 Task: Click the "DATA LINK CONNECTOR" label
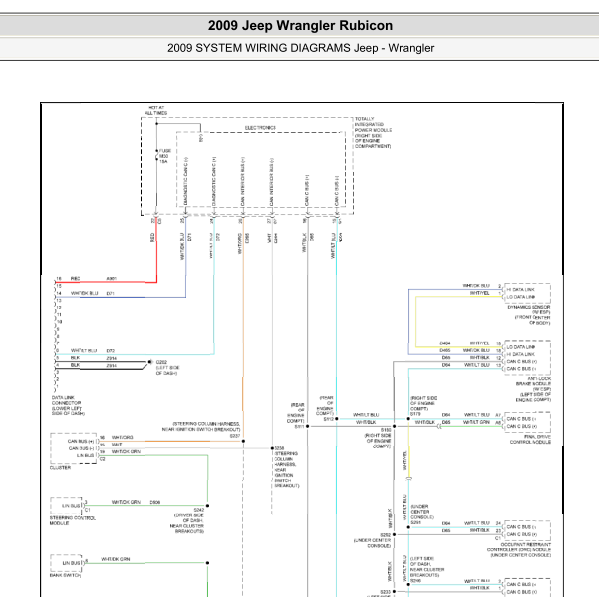(66, 400)
